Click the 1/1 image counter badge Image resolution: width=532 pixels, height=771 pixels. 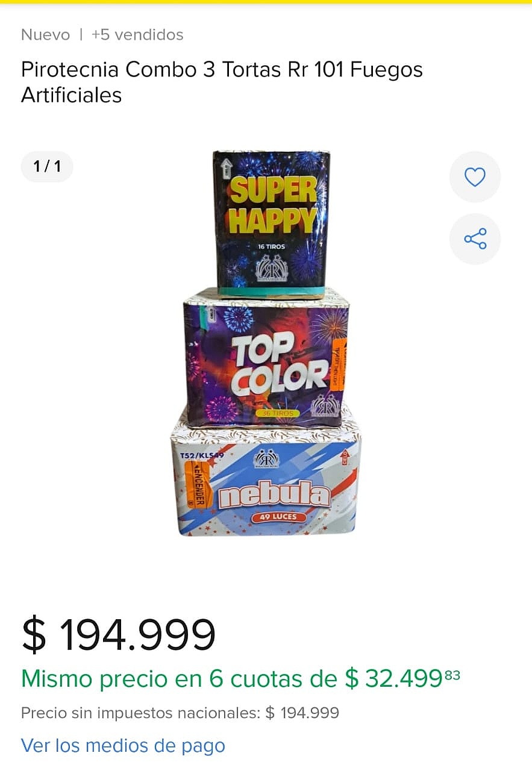tap(47, 167)
